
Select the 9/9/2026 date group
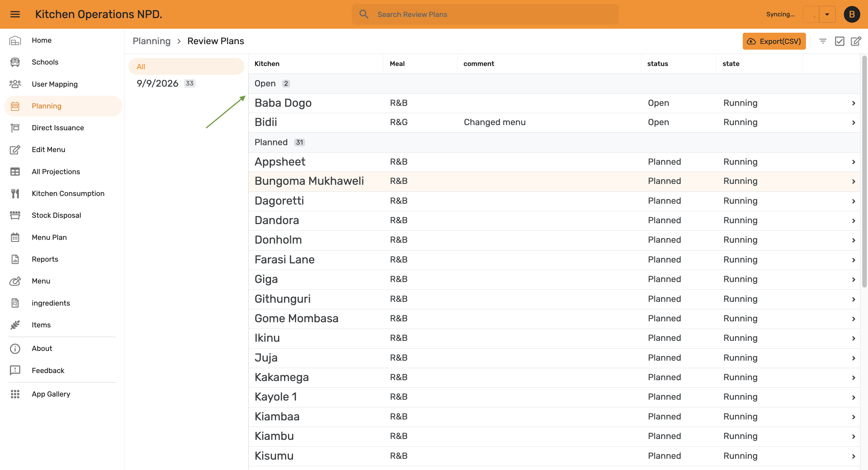[x=186, y=83]
